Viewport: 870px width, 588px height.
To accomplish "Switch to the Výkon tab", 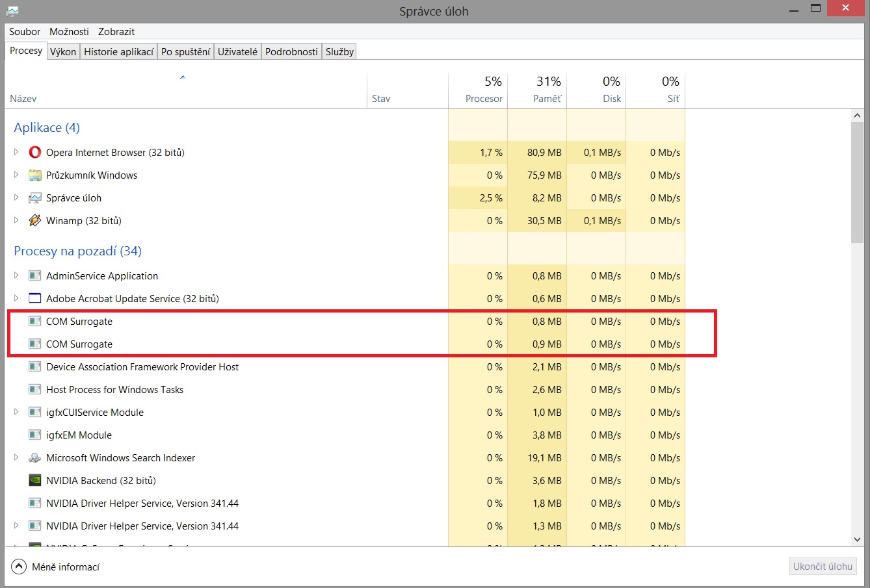I will click(63, 52).
